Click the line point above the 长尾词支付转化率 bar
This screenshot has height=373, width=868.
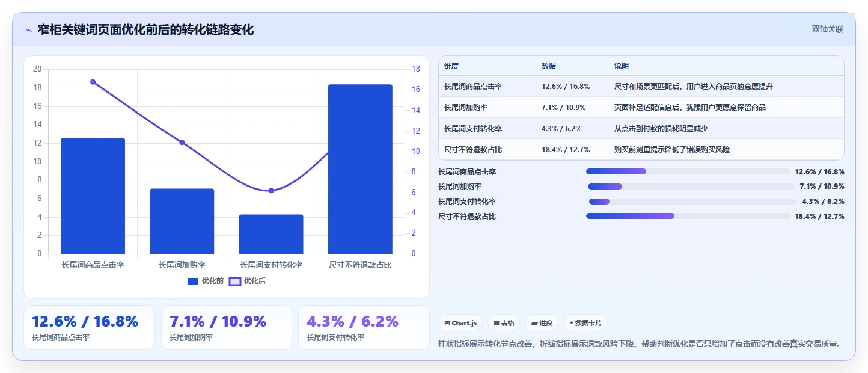(271, 191)
